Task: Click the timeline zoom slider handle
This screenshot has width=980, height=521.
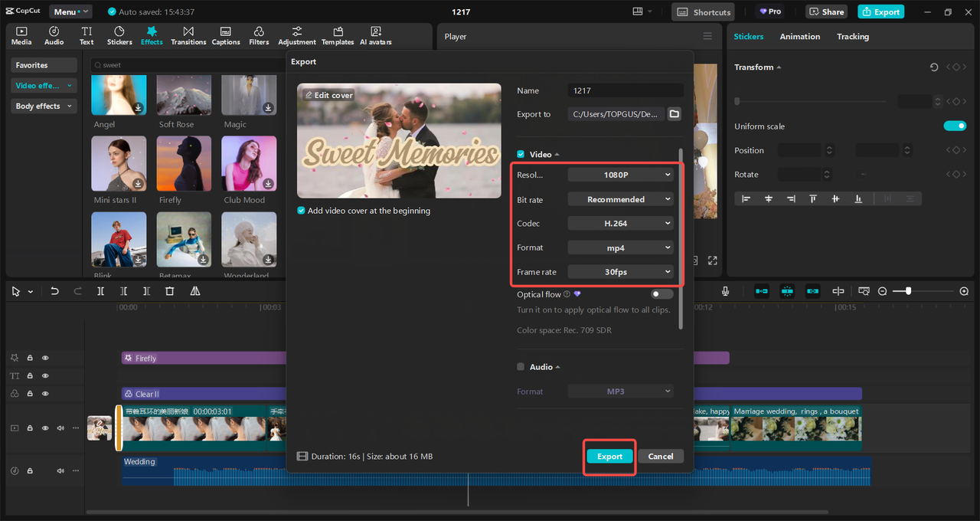Action: (908, 291)
